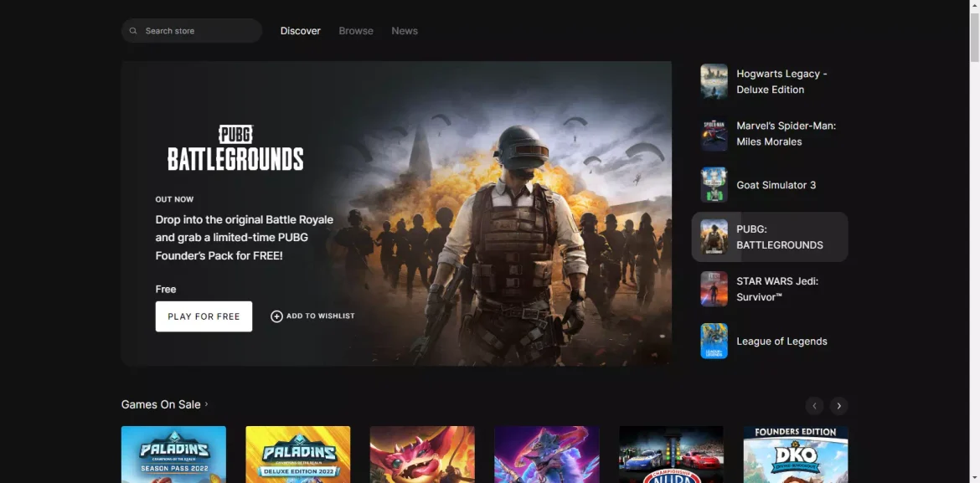Select PUBG: BATTLEGROUNDS sidebar thumbnail icon

coord(714,237)
